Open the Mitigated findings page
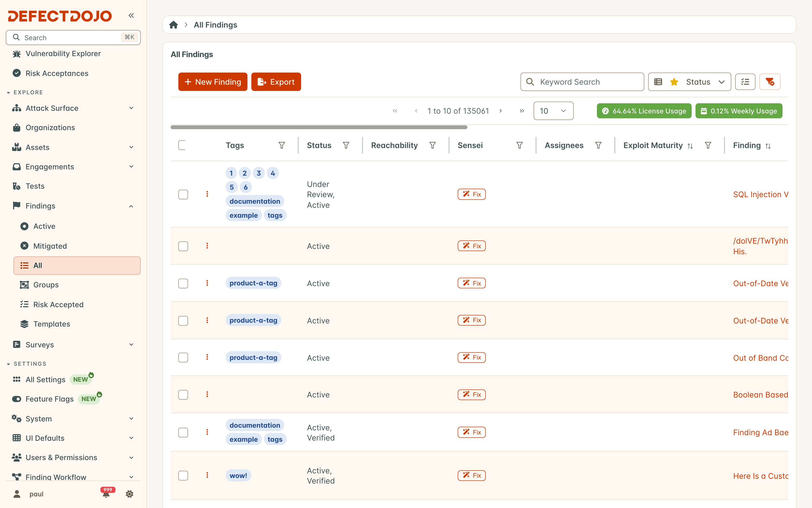 [77, 246]
